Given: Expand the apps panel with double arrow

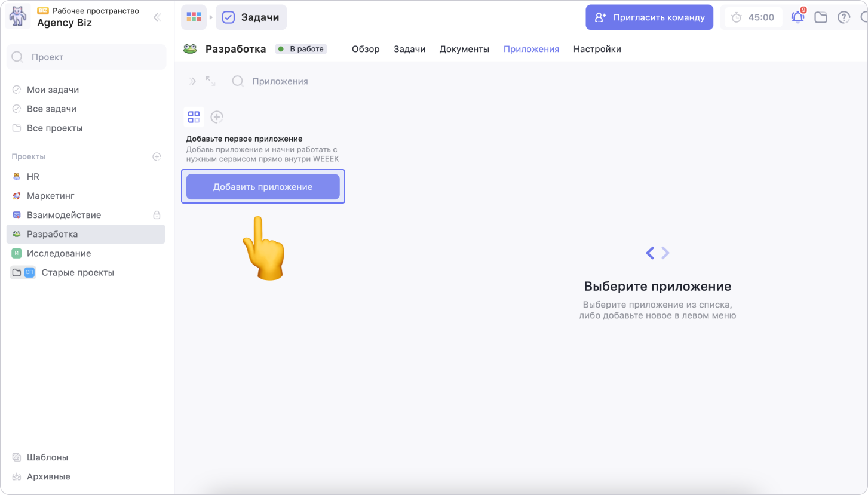Looking at the screenshot, I should [x=192, y=81].
